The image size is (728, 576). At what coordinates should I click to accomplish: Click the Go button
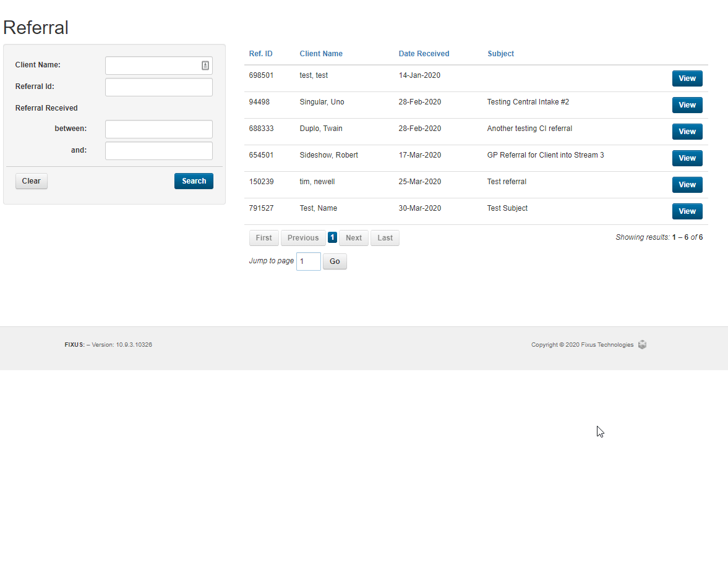point(335,261)
